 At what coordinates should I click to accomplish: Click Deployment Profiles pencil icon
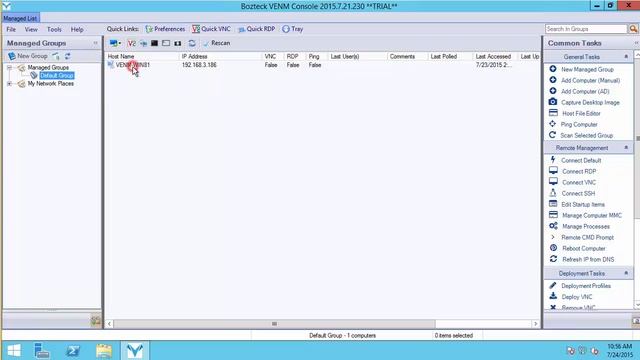point(553,285)
